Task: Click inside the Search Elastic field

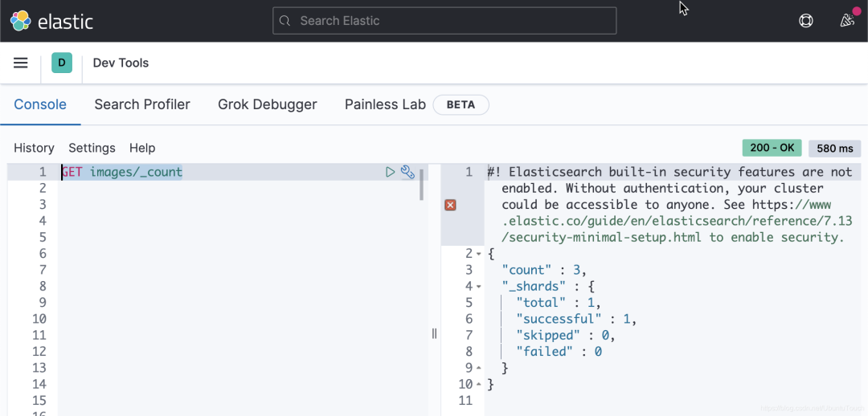Action: click(x=444, y=21)
